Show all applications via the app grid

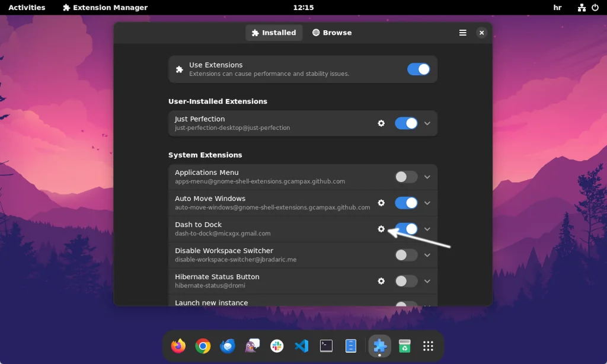(428, 346)
